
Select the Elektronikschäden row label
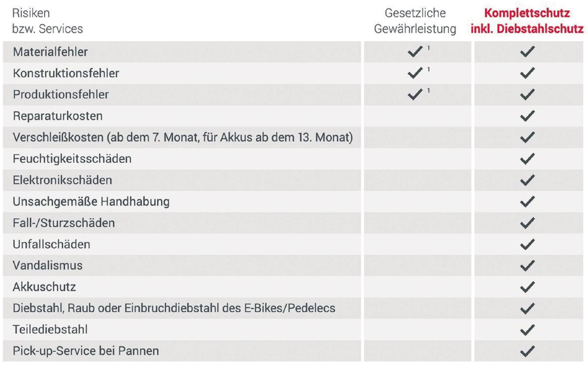coord(62,180)
